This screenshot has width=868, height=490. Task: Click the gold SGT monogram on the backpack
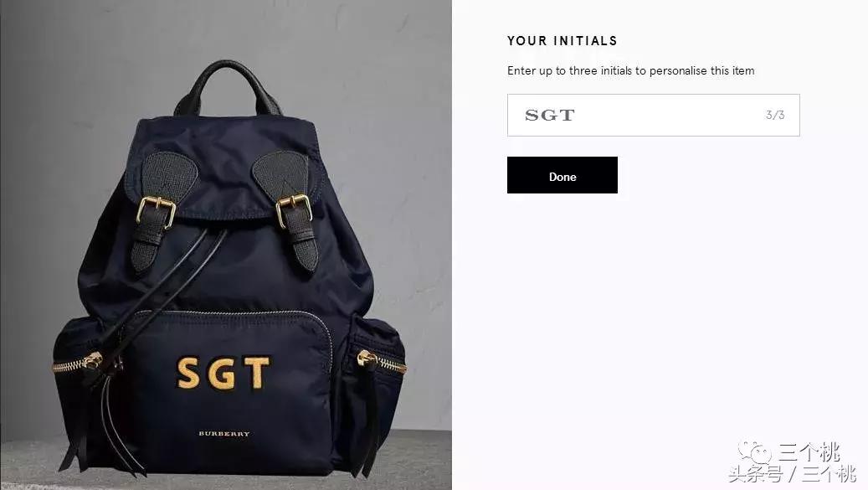pos(223,373)
